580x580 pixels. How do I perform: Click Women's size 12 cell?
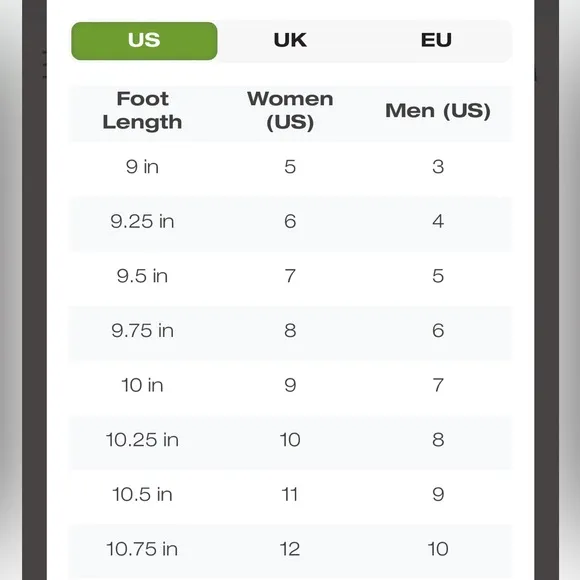point(290,549)
